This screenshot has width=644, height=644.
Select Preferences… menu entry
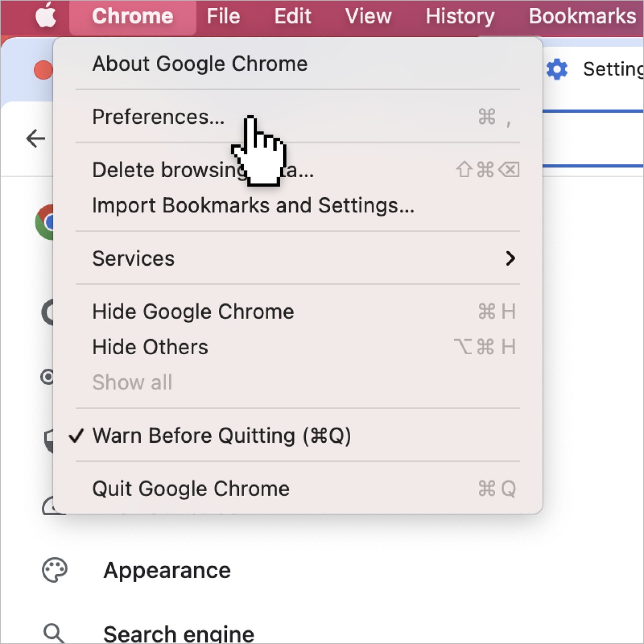298,117
